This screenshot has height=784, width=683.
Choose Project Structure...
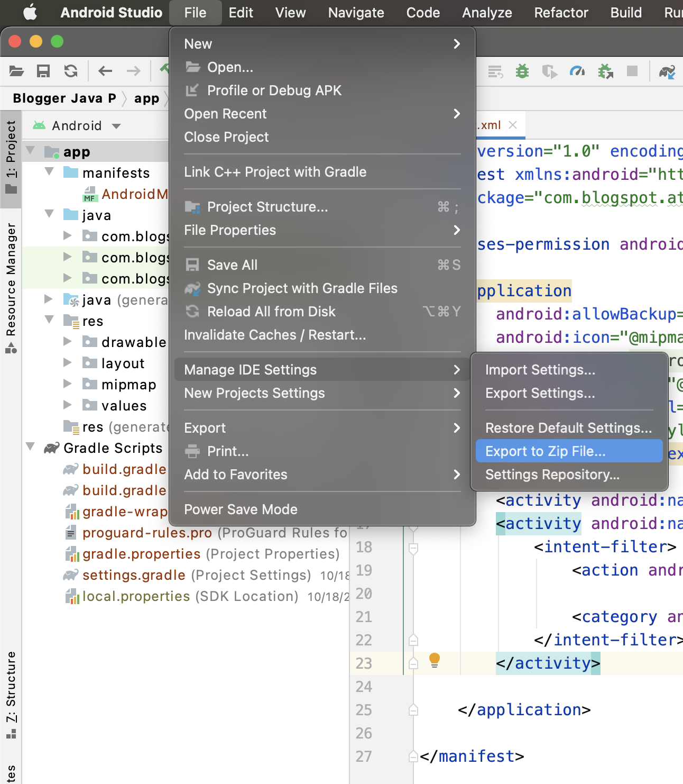[x=322, y=207]
